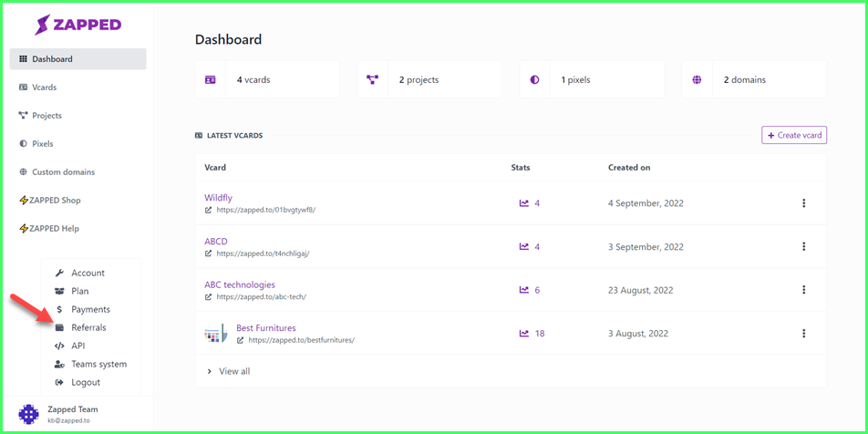Click the Projects network icon
The width and height of the screenshot is (868, 434).
pyautogui.click(x=24, y=116)
